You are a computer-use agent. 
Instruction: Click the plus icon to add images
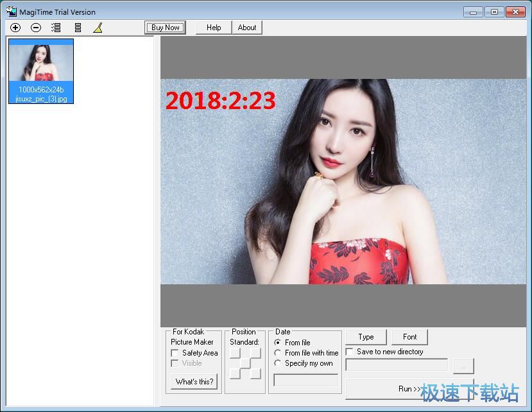(x=15, y=28)
